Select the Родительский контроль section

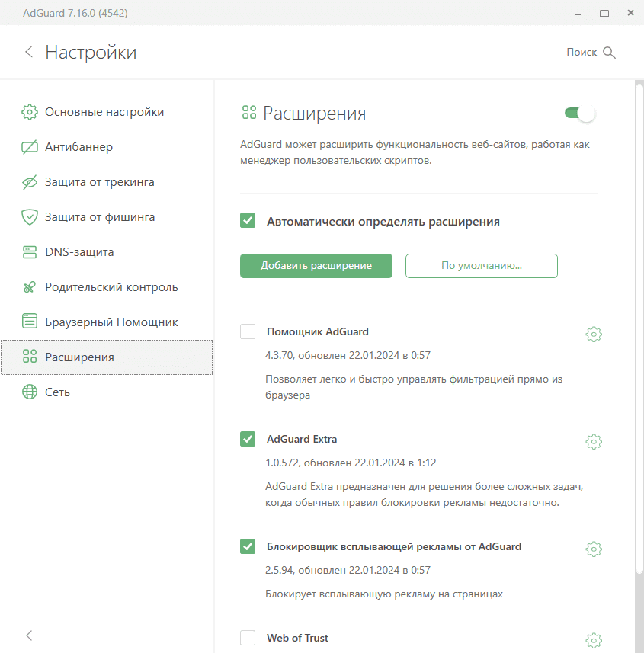[107, 287]
